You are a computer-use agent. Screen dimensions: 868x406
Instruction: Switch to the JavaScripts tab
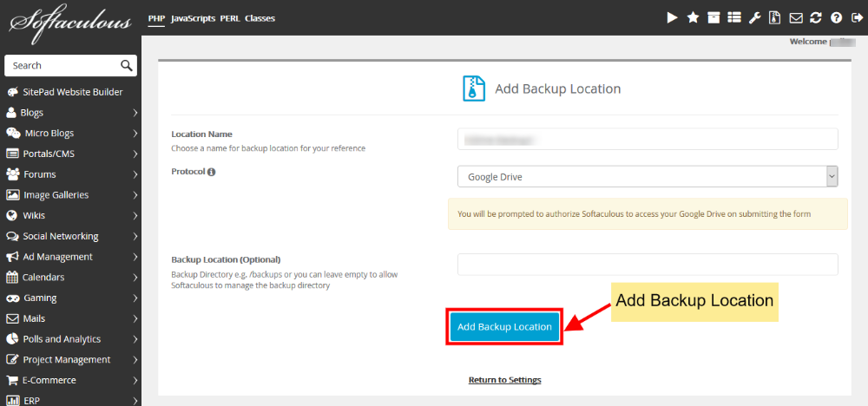[194, 18]
